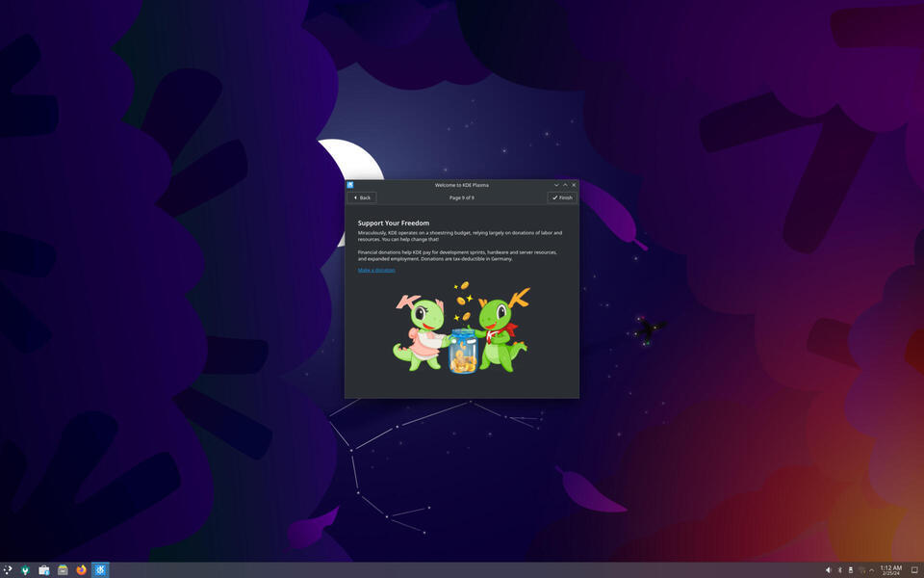
Task: Click the 'Support Your Freedom' heading
Action: [394, 223]
